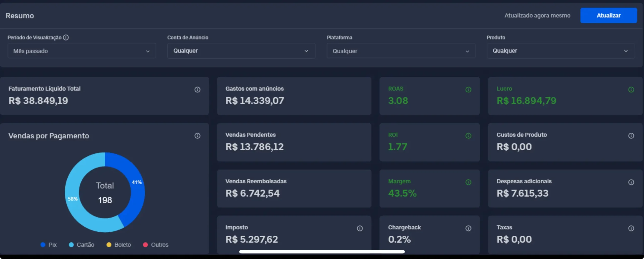
Task: Expand the Produto filter dropdown
Action: [x=560, y=51]
